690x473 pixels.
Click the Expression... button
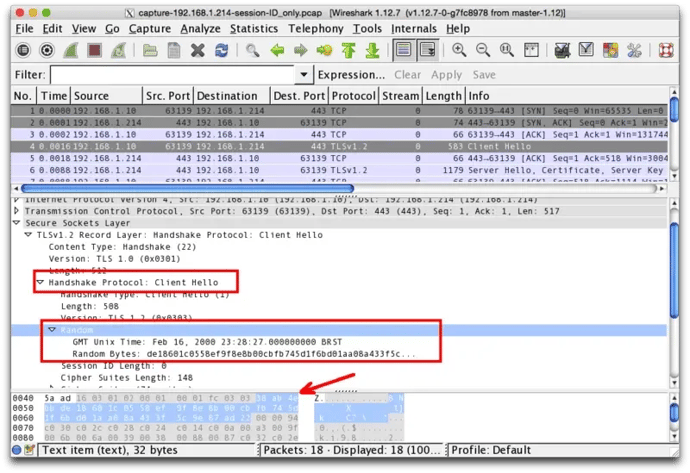(x=352, y=75)
